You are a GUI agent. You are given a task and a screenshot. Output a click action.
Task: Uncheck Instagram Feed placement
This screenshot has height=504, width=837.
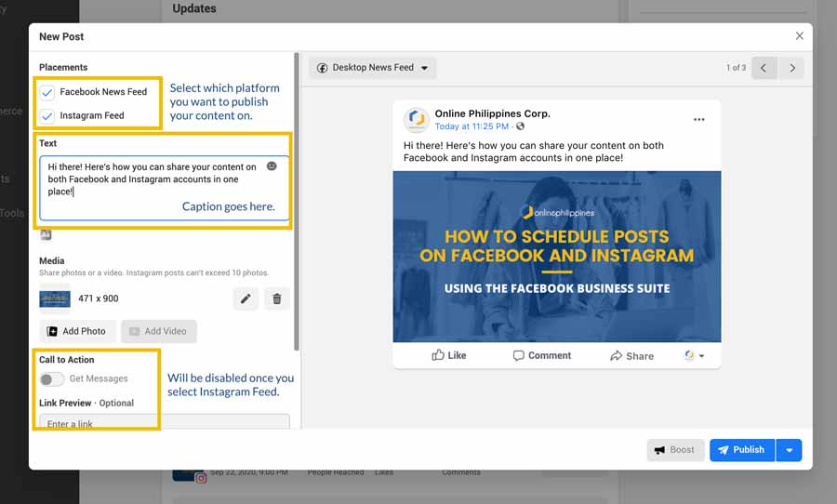(47, 115)
